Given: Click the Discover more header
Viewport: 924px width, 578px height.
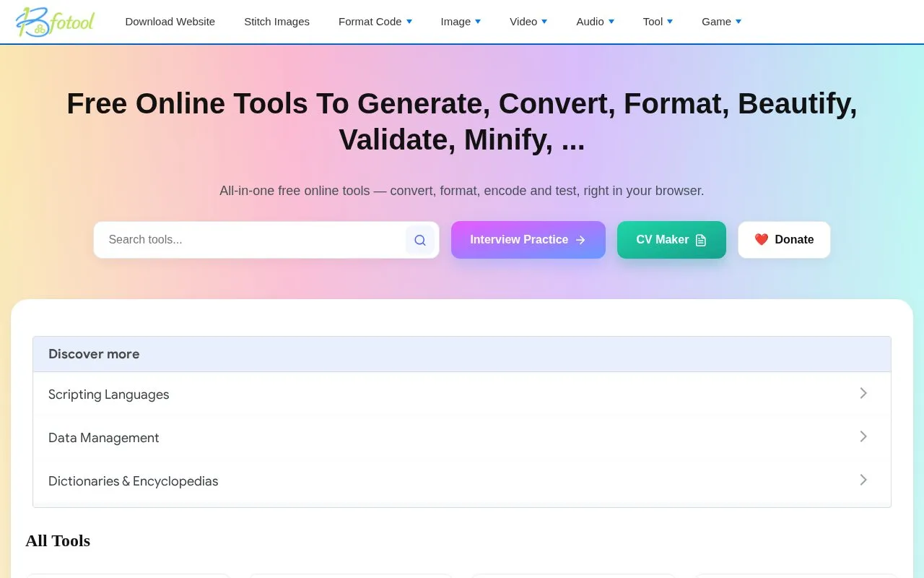Looking at the screenshot, I should (x=462, y=354).
